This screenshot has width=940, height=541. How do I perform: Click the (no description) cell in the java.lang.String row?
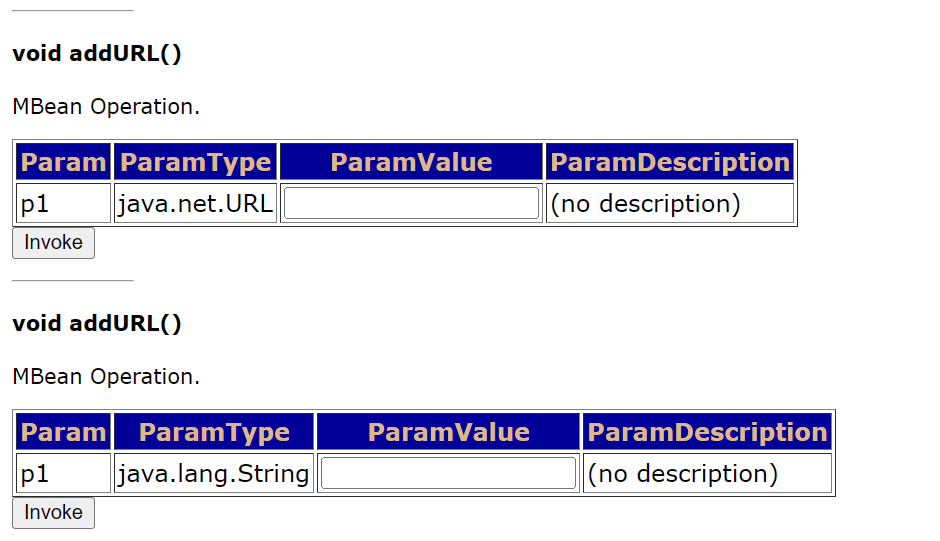tap(683, 473)
